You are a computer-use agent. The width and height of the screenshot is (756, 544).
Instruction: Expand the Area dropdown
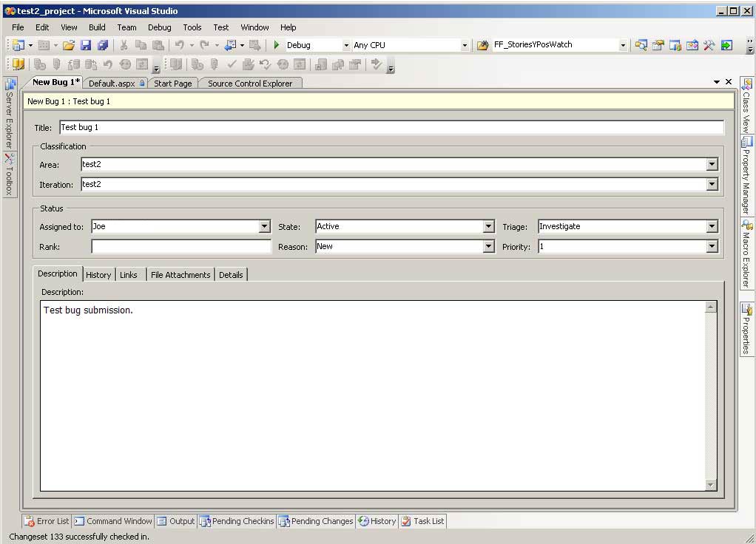tap(712, 164)
